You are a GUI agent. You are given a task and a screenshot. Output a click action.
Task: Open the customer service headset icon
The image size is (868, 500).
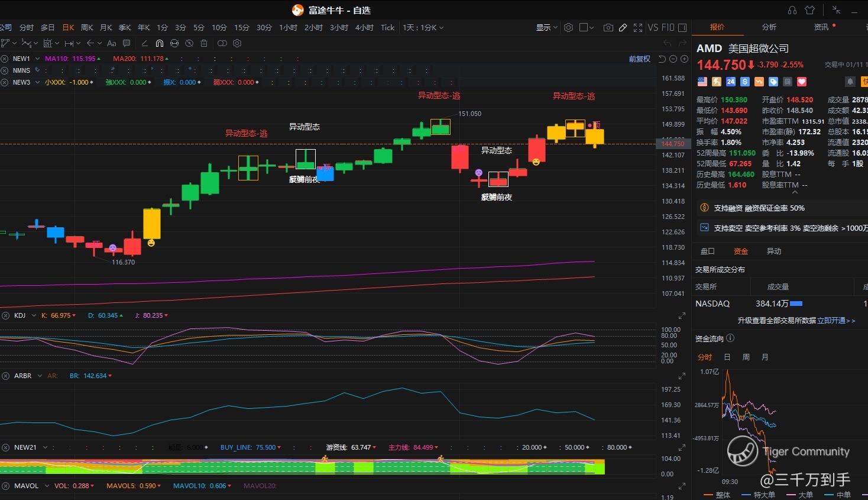[x=792, y=10]
